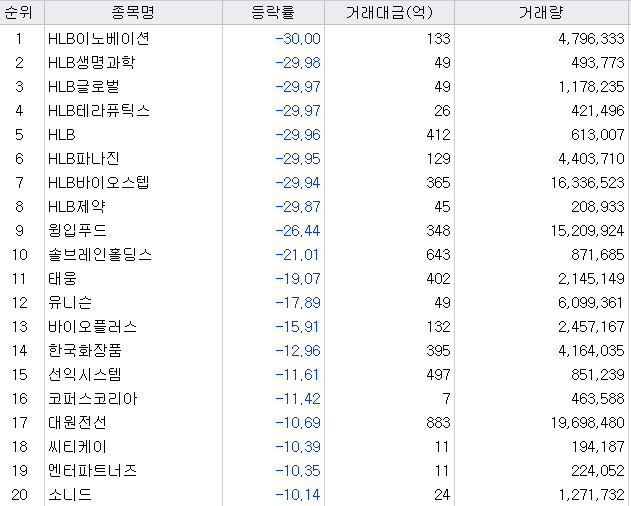Click the -10.14 change rate value

click(298, 495)
